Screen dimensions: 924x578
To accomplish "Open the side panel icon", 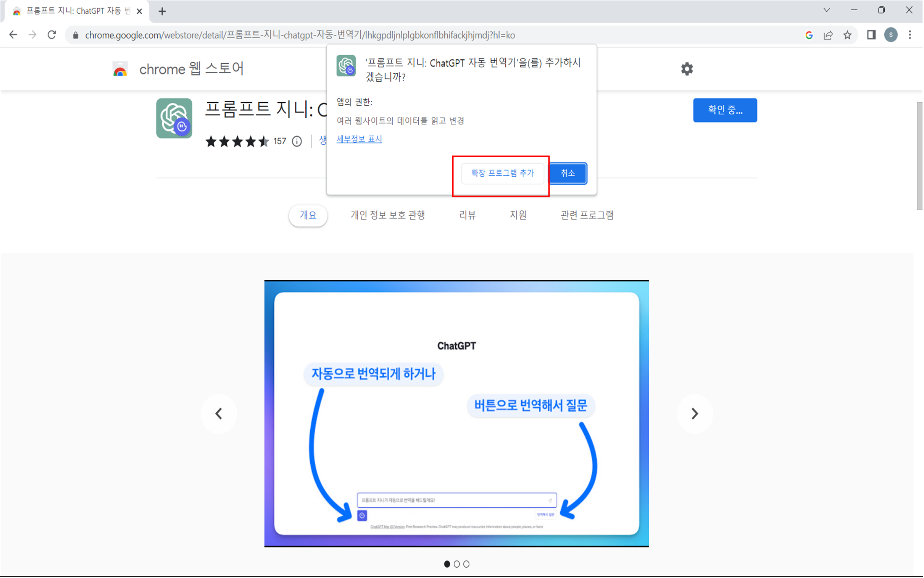I will pos(871,35).
